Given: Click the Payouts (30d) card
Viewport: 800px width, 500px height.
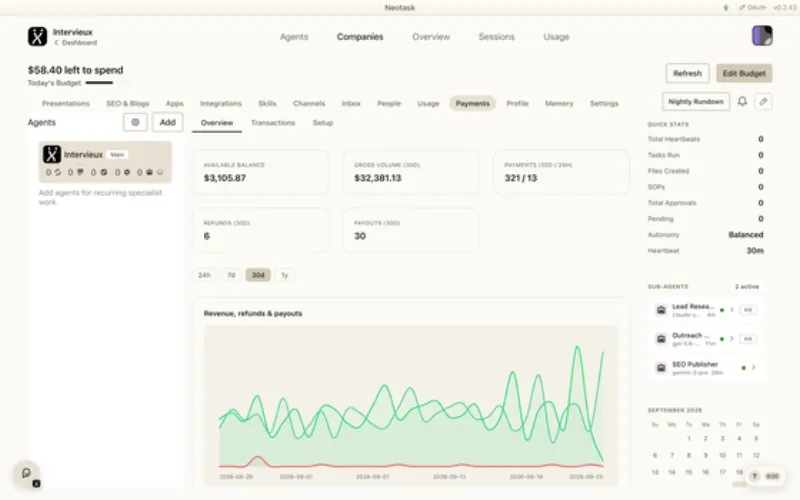Looking at the screenshot, I should [x=411, y=230].
